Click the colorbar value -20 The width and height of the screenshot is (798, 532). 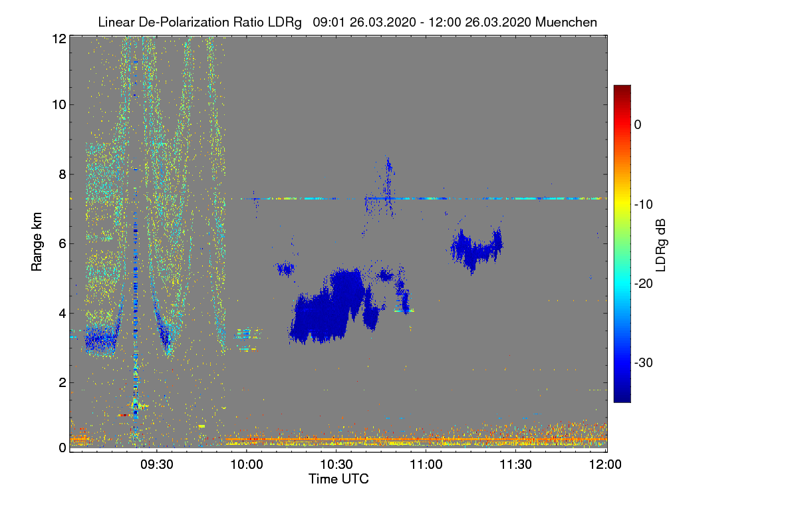644,283
